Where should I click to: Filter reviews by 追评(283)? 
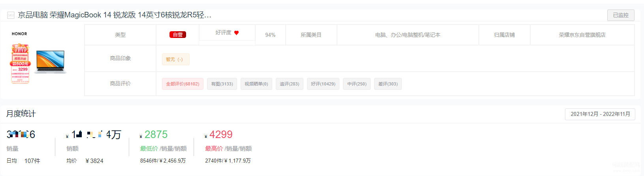click(x=289, y=84)
